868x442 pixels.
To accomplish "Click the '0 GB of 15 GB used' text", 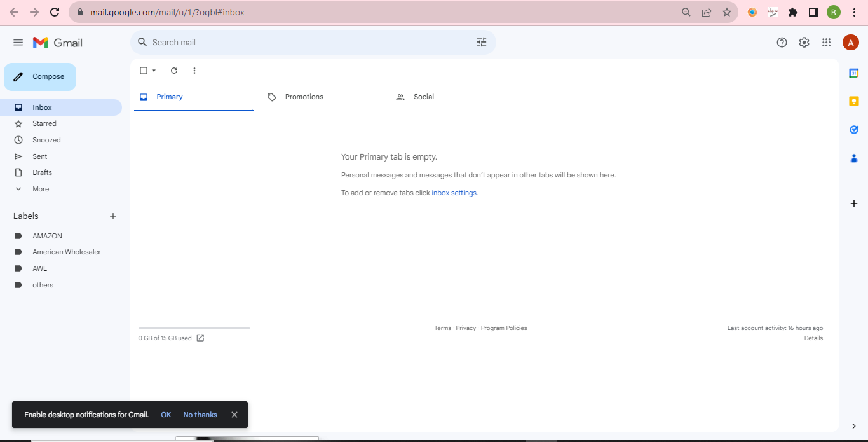I will click(x=165, y=338).
